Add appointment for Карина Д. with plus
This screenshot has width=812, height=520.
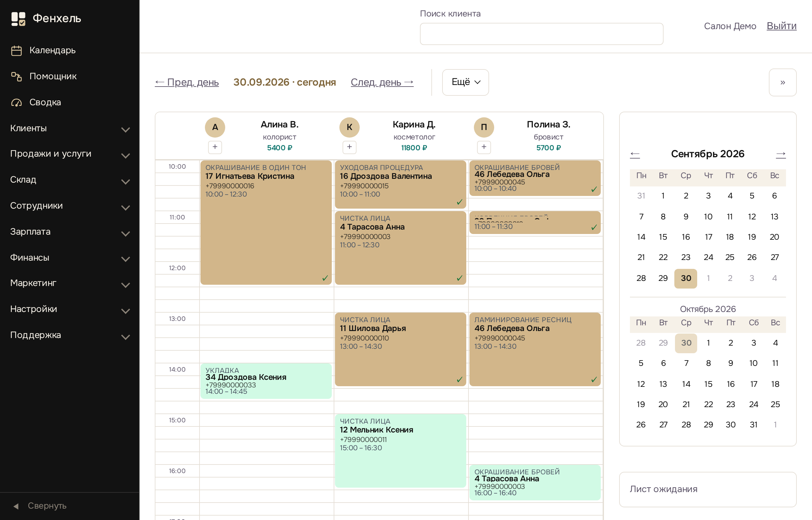tap(349, 147)
